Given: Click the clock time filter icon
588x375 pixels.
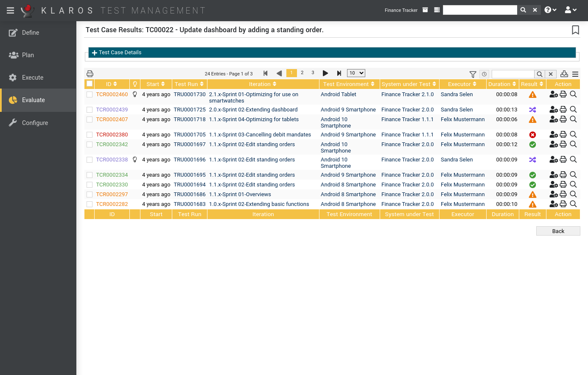Looking at the screenshot, I should (484, 74).
